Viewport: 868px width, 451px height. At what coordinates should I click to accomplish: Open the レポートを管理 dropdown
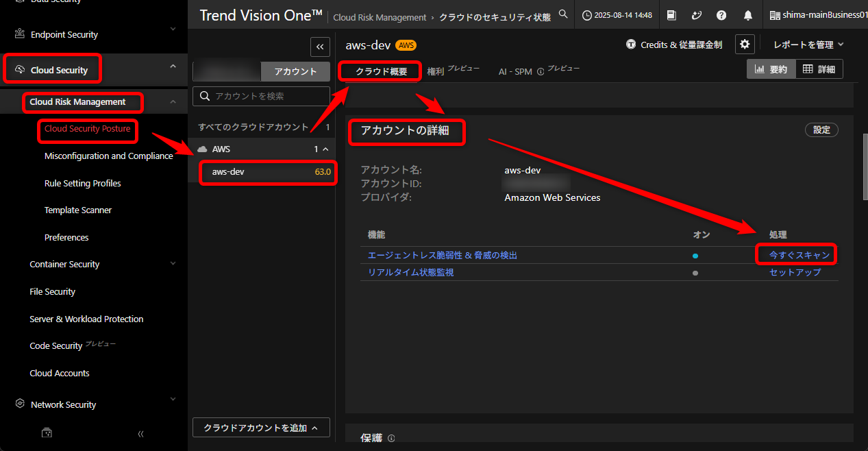pos(809,45)
